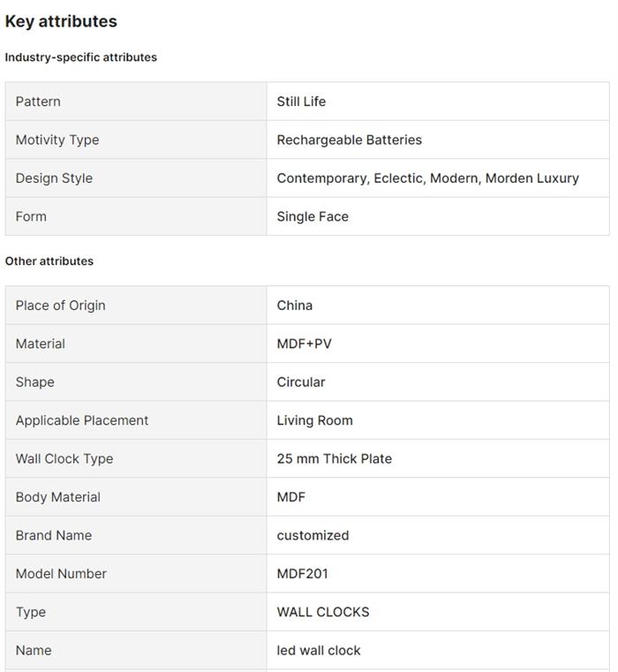
Task: Select the Contemporary, Eclectic, Modern design value
Action: click(x=427, y=178)
